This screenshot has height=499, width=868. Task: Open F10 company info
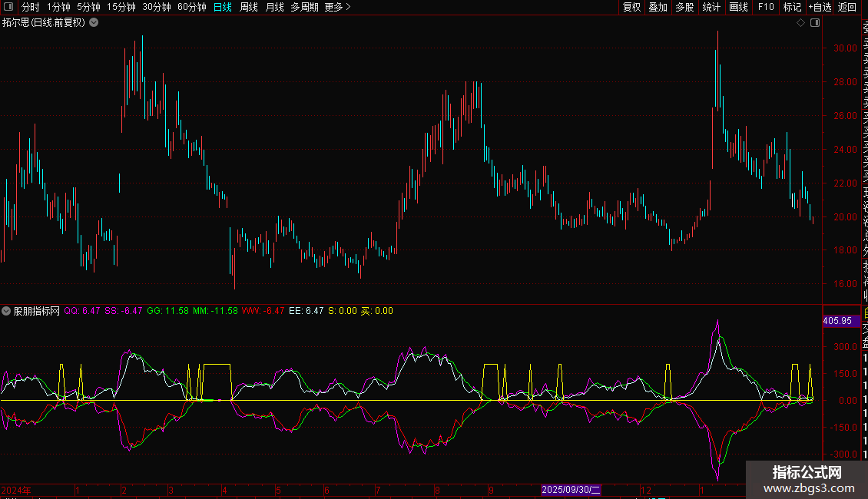point(766,7)
